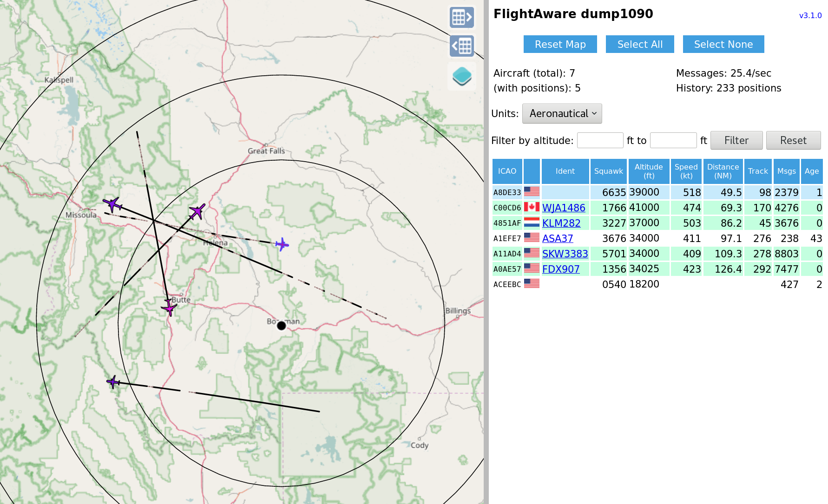Select the row with ICAO C00CD6

pyautogui.click(x=657, y=208)
